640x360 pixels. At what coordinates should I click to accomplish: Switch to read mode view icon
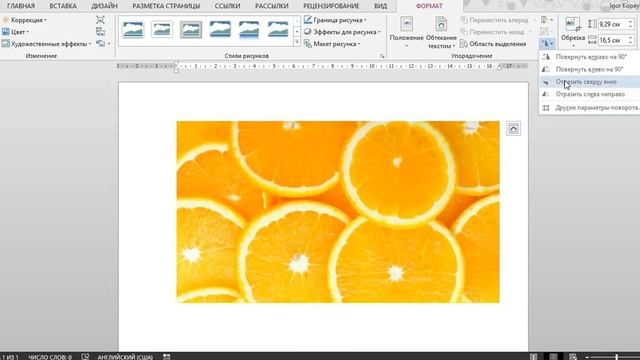(x=533, y=357)
